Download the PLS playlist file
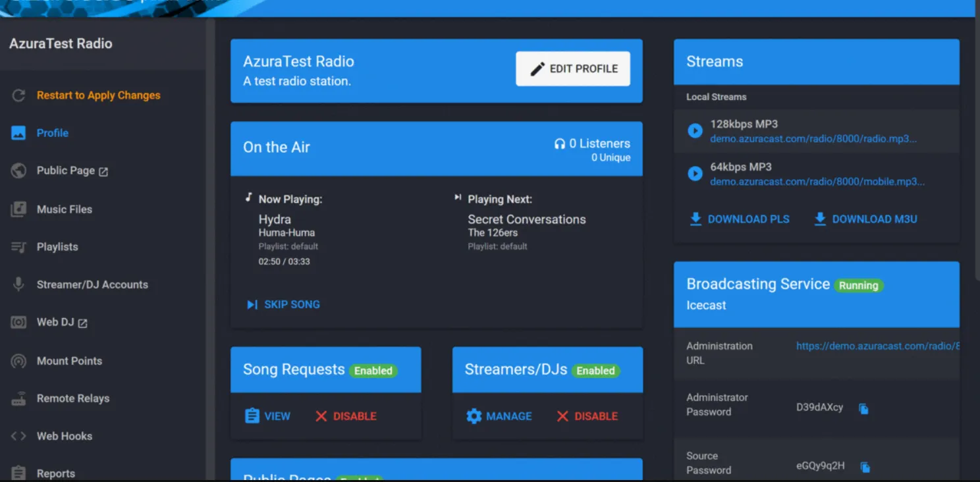This screenshot has width=980, height=482. click(x=739, y=219)
